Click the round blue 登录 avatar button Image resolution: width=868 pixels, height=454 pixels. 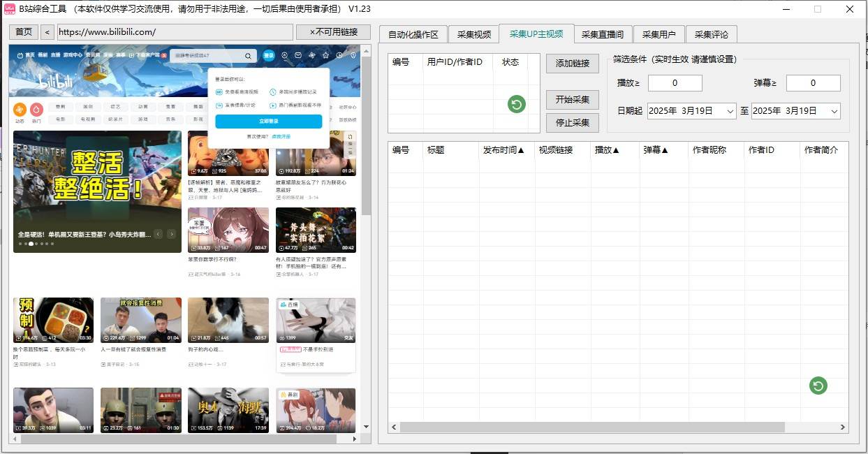click(269, 55)
